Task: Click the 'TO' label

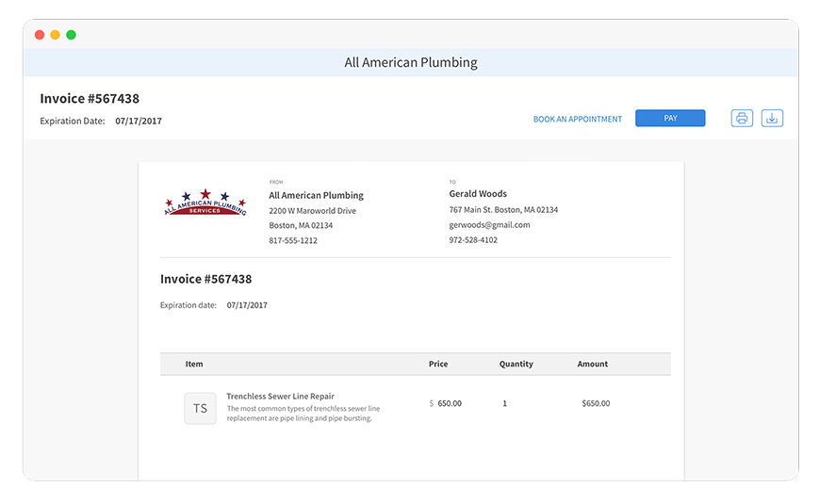Action: point(452,182)
